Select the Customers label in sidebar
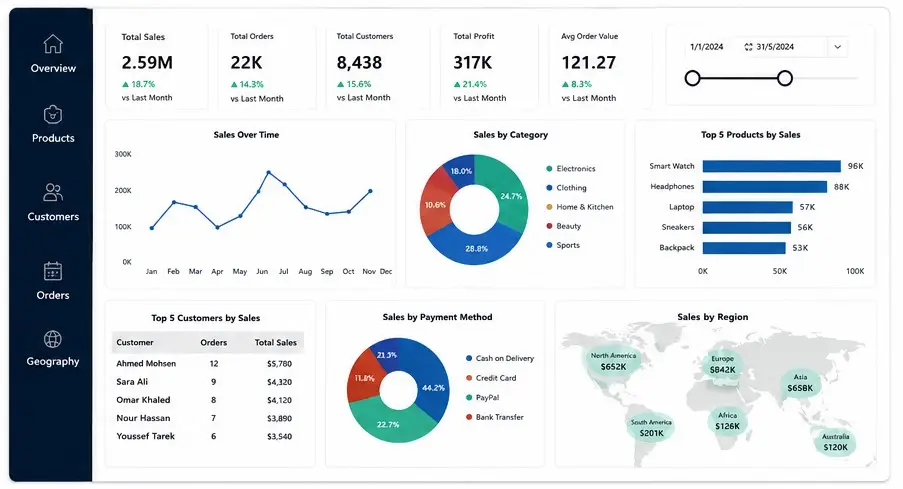 53,217
